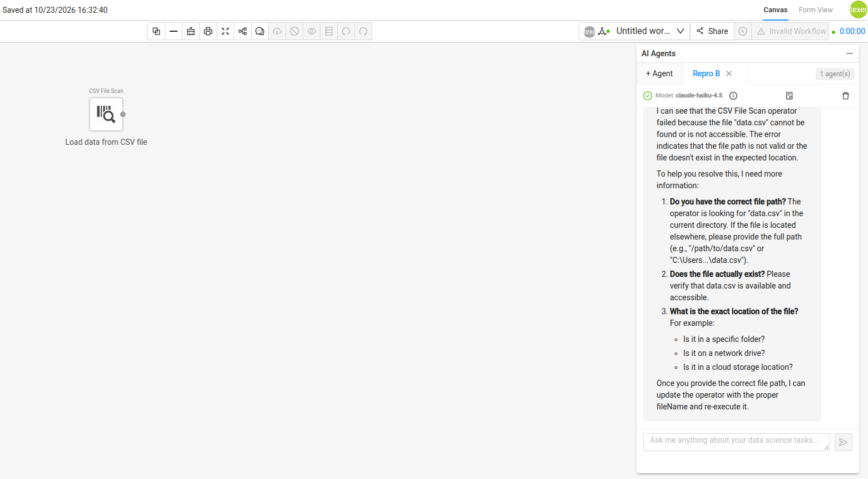Switch to the Canvas tab
Image resolution: width=868 pixels, height=479 pixels.
(x=775, y=10)
